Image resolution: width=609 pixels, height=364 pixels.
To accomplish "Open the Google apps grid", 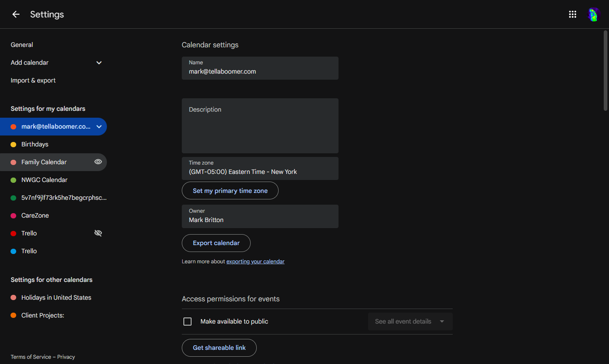I will coord(573,15).
